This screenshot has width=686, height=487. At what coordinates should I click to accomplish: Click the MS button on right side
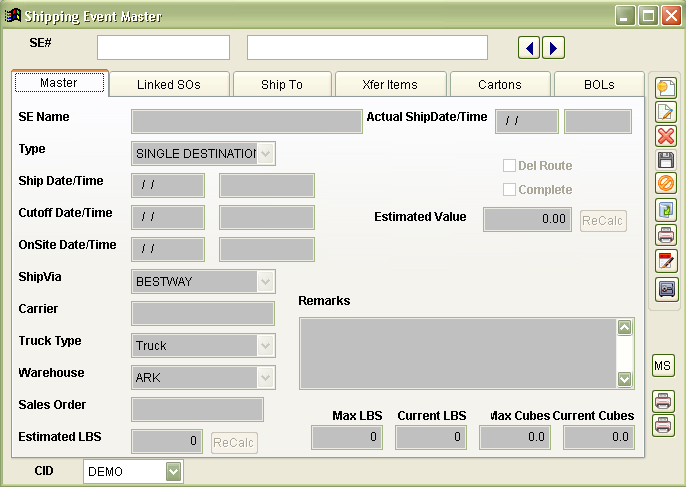pyautogui.click(x=664, y=366)
